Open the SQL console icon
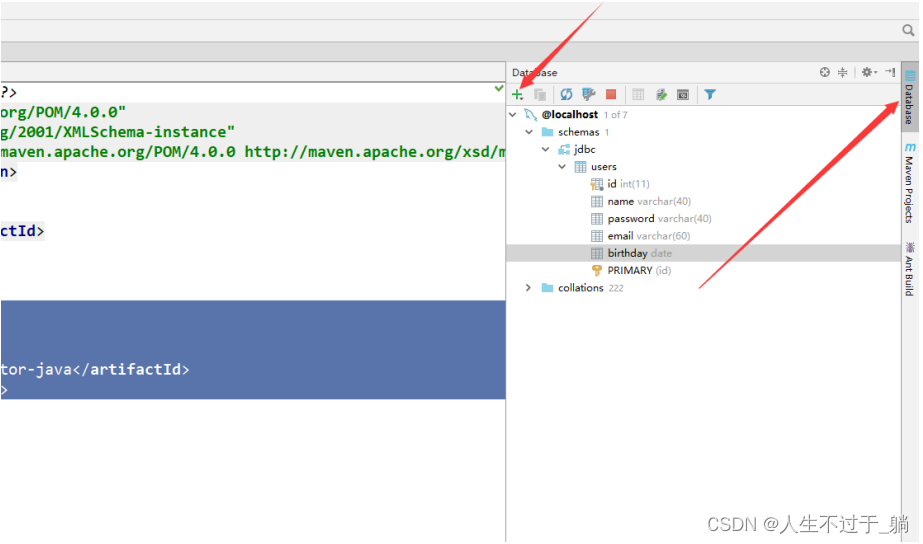The height and width of the screenshot is (544, 923). coord(683,95)
